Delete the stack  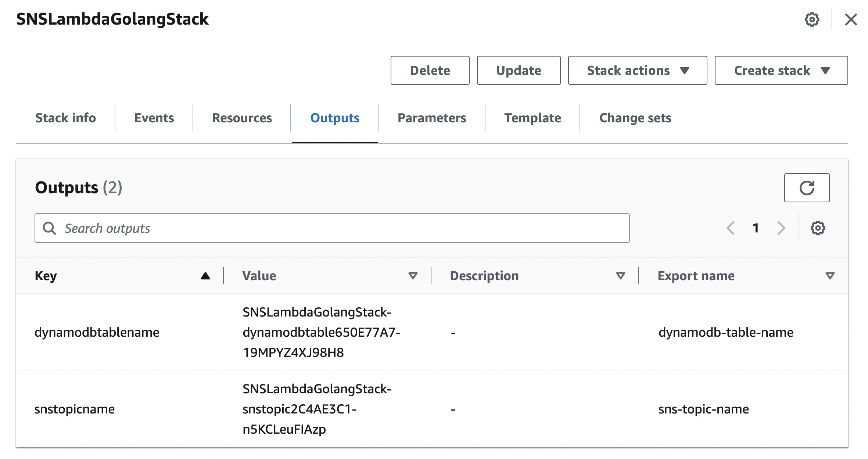[x=430, y=71]
